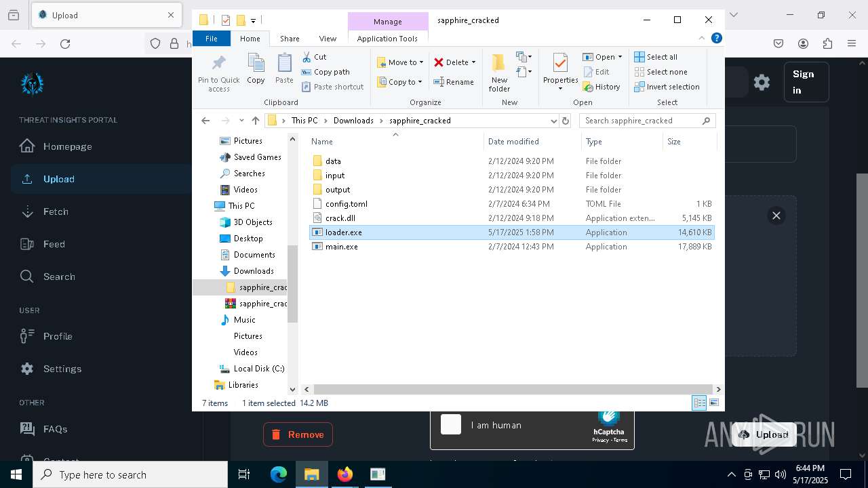The image size is (868, 488).
Task: Open Settings in the portal sidebar
Action: [x=62, y=369]
